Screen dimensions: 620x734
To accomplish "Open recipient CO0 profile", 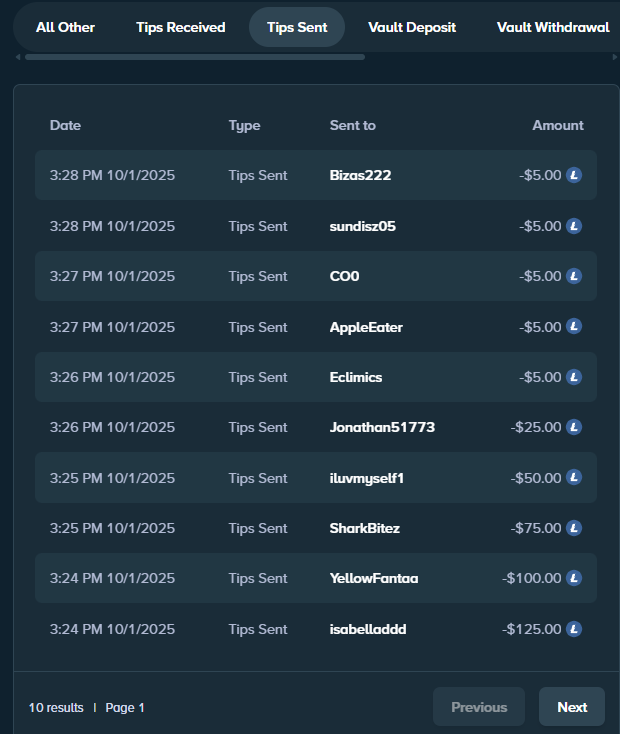I will (x=344, y=276).
